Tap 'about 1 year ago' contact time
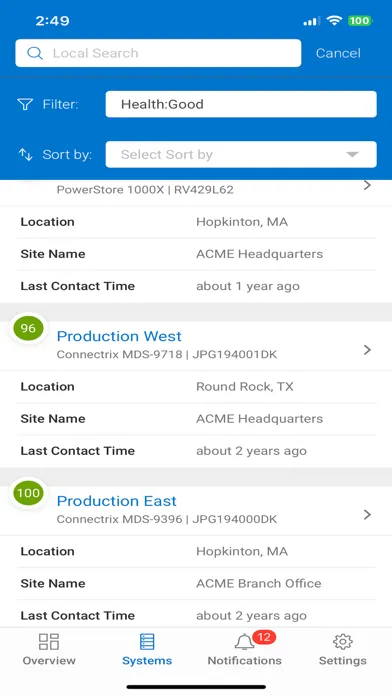 (x=248, y=286)
